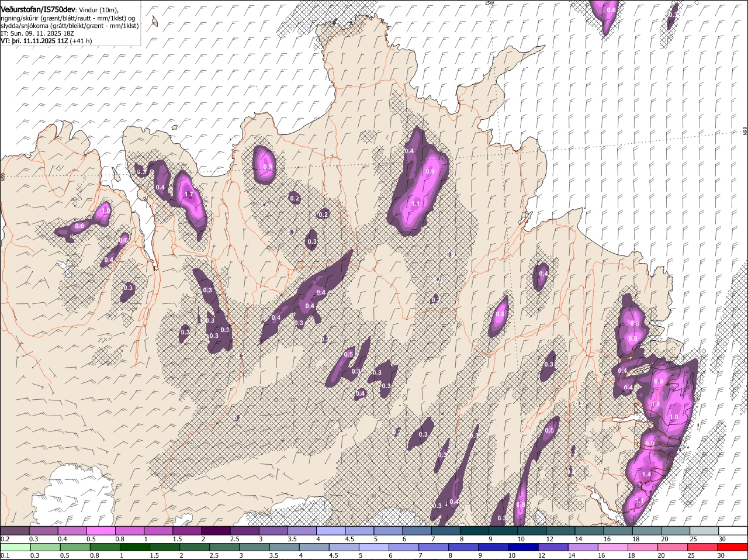
Task: Pick the pale grey 25 swatch in upper legend
Action: tap(704, 530)
